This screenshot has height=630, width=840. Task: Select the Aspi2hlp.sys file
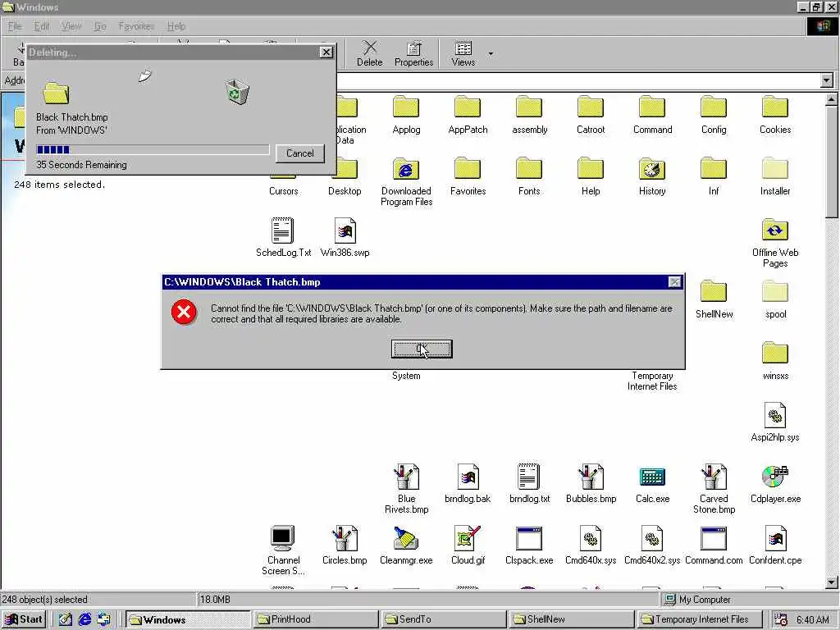(x=775, y=422)
